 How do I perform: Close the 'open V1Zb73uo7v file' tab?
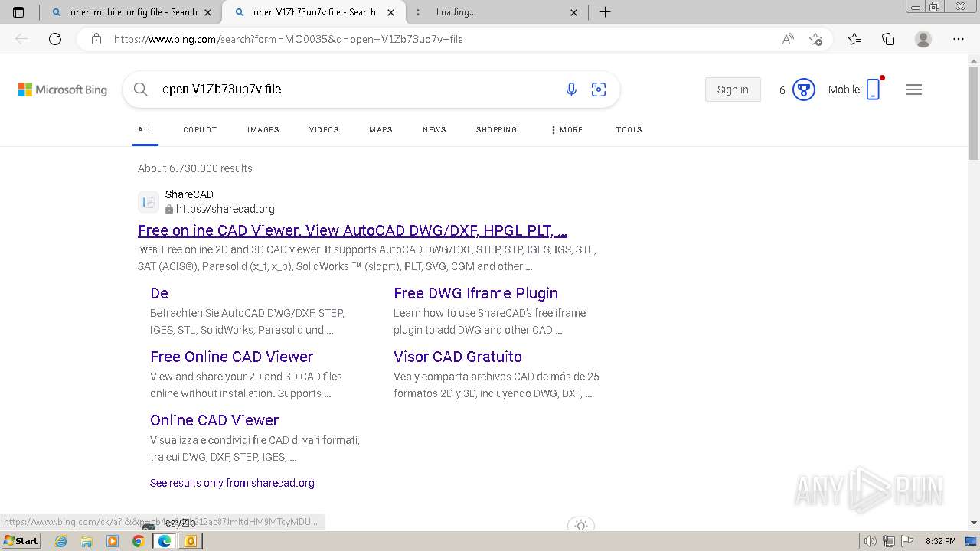[391, 12]
